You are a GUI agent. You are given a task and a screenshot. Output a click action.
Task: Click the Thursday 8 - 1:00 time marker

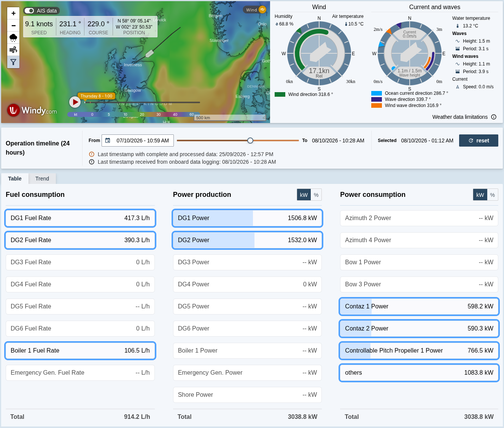96,96
